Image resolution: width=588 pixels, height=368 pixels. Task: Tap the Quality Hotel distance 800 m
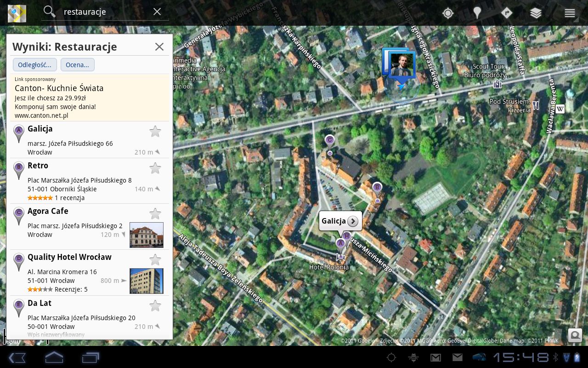pyautogui.click(x=113, y=281)
